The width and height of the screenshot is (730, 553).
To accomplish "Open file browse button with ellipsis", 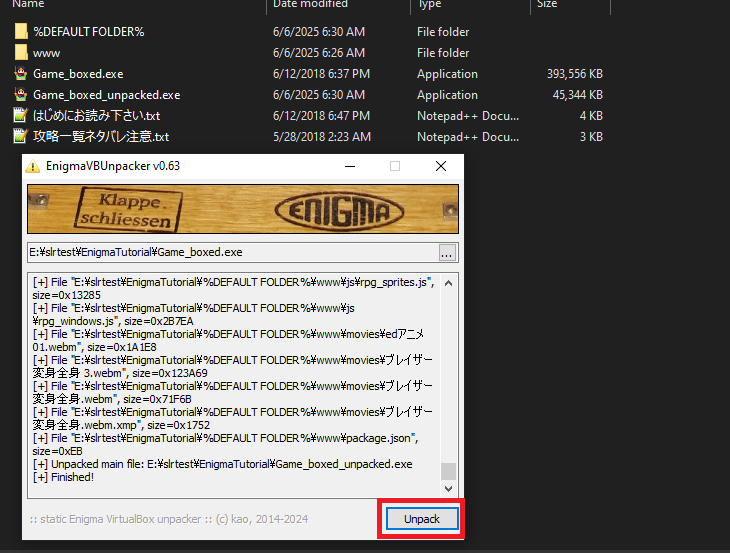I will point(447,253).
